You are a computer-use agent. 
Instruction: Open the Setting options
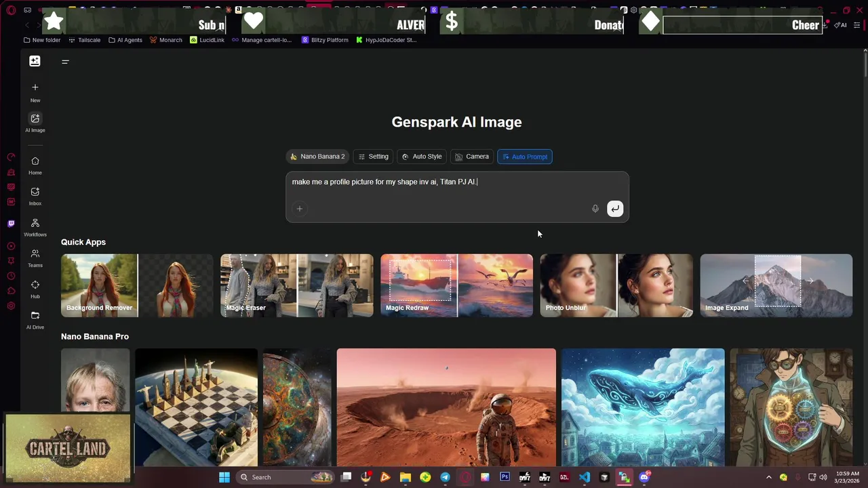373,157
